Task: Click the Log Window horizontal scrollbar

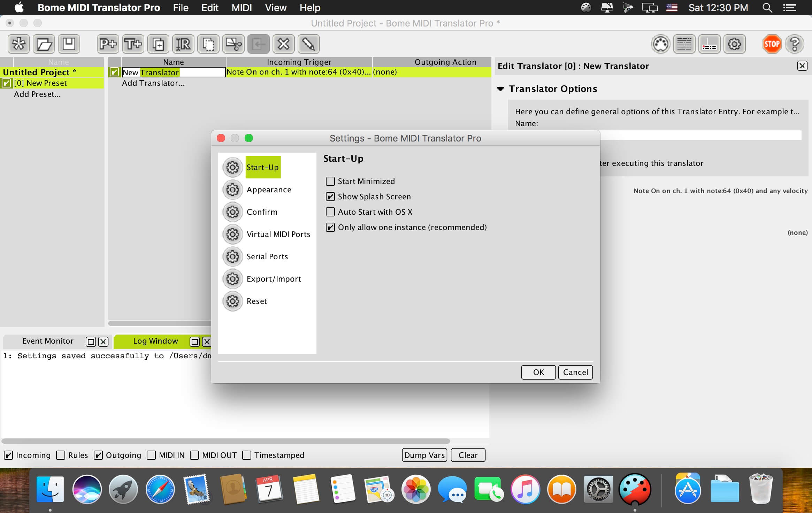Action: pos(226,441)
